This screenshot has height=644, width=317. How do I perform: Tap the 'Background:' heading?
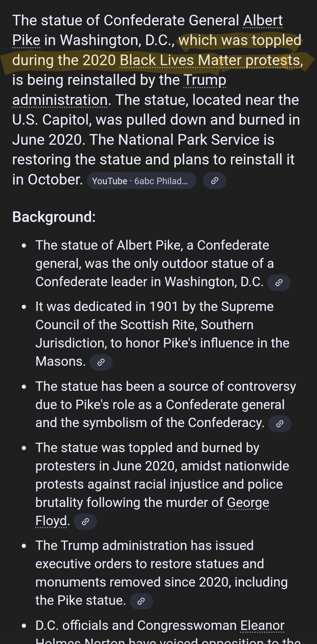[54, 217]
